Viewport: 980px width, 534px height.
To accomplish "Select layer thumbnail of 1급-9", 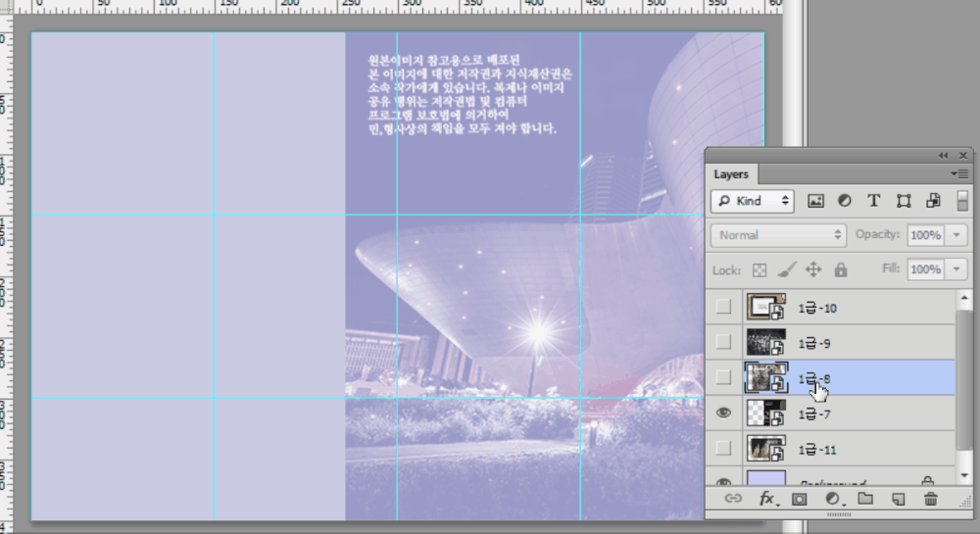I will tap(766, 342).
